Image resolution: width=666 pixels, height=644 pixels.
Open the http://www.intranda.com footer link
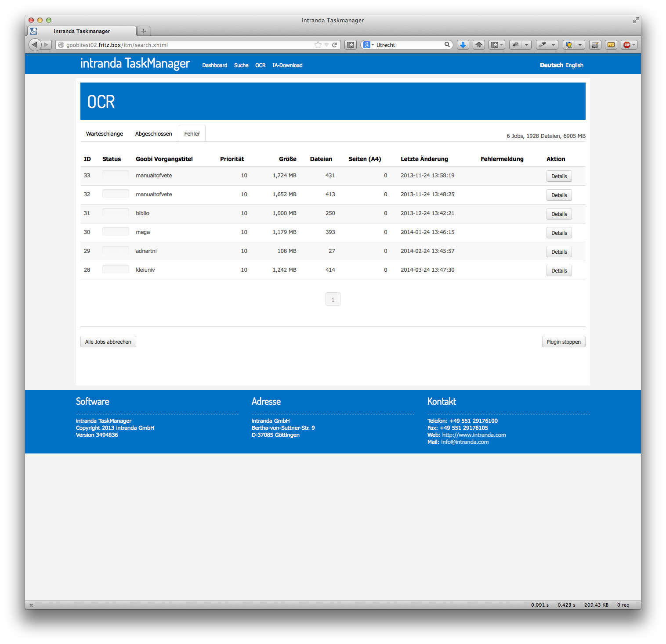(474, 435)
